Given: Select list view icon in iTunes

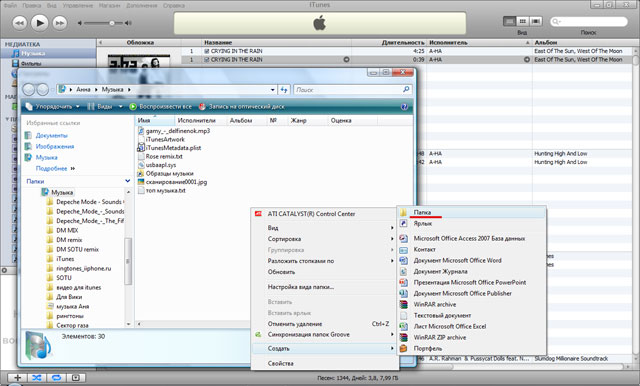Looking at the screenshot, I should coord(509,21).
